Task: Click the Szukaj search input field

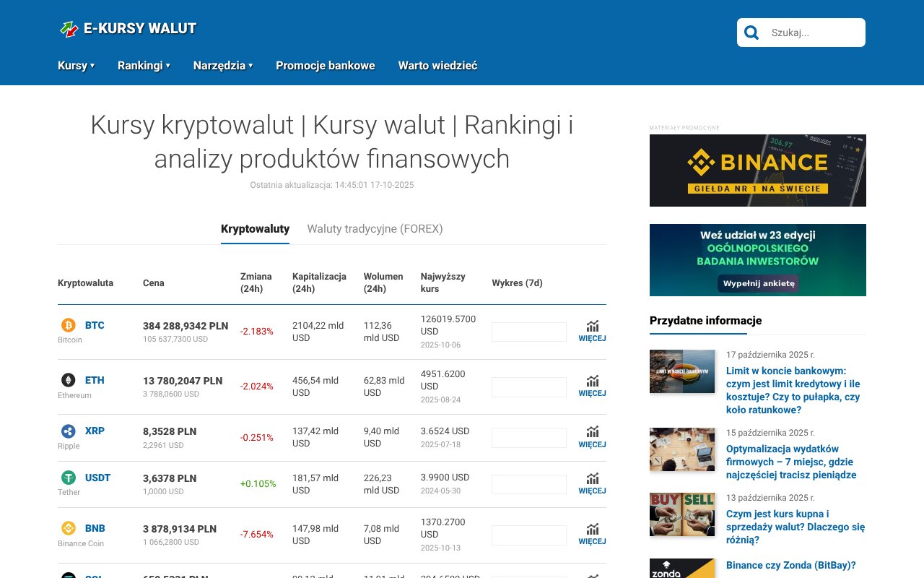Action: (x=808, y=32)
